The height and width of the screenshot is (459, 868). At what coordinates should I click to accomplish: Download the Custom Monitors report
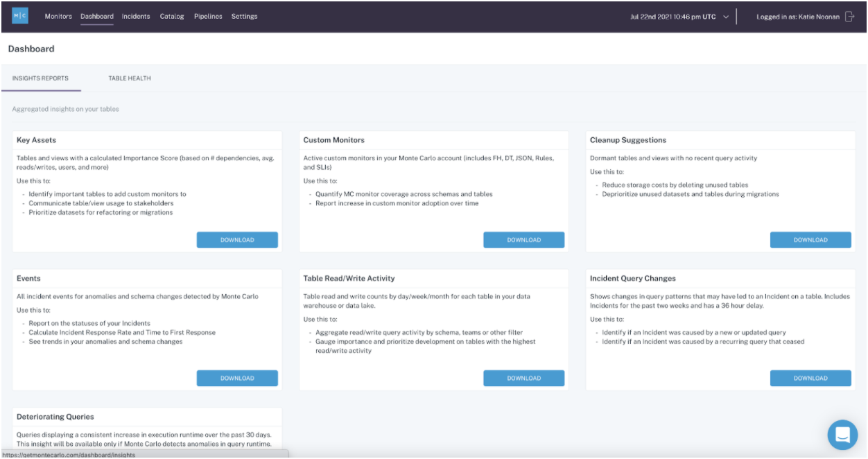click(524, 240)
